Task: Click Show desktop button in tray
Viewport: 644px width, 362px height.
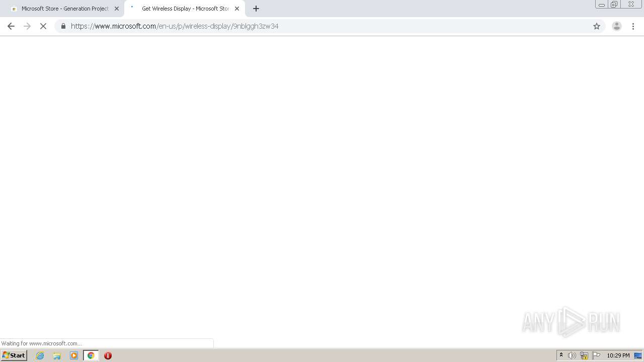Action: point(638,355)
